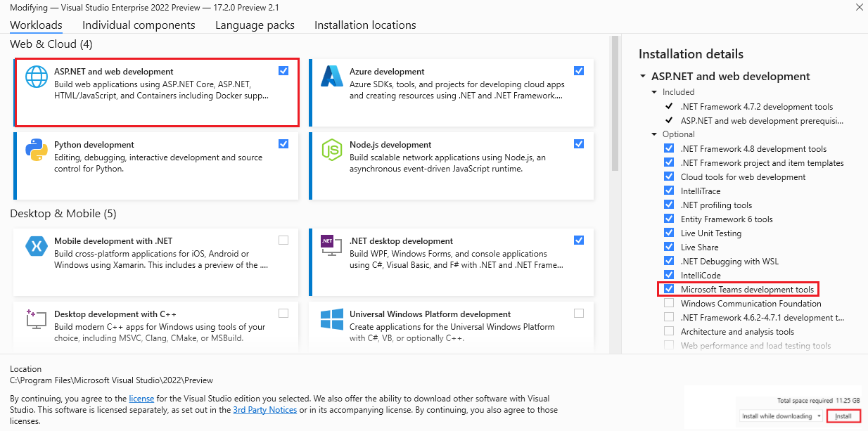Check the Desktop development with C++ workload
Viewport: 868px width, 431px height.
tap(283, 313)
